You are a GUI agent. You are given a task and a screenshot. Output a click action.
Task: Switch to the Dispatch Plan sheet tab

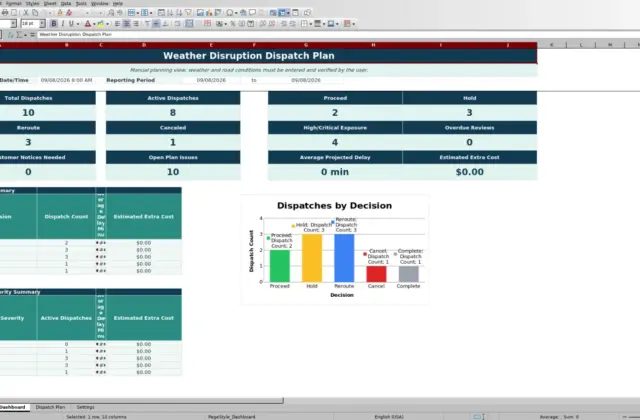pos(50,407)
